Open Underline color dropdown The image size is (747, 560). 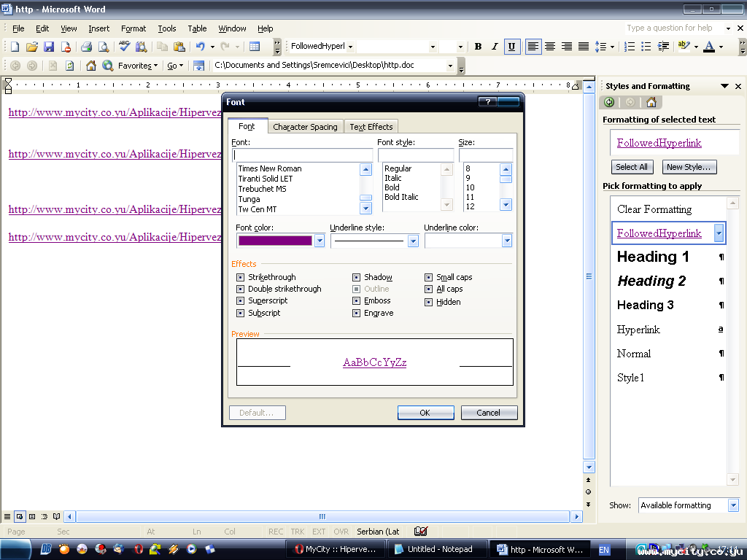(x=507, y=241)
